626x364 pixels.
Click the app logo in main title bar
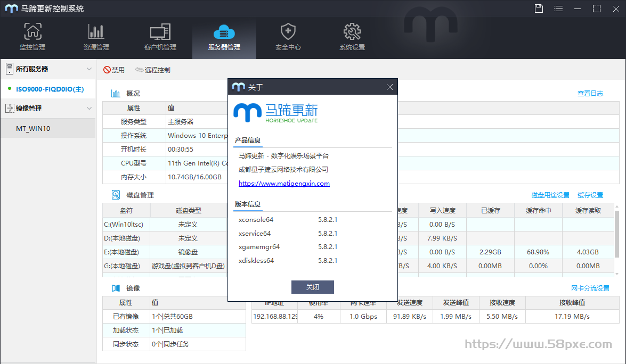point(12,9)
